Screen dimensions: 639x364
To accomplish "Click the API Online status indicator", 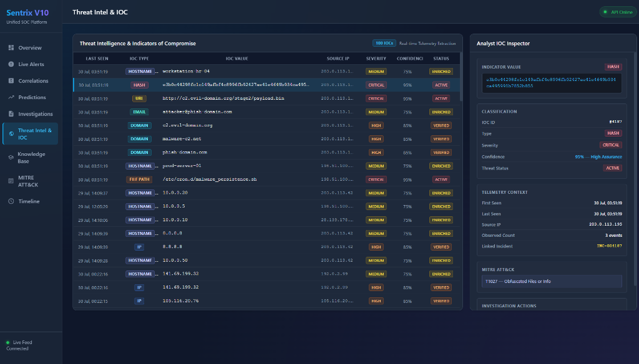I will tap(618, 12).
